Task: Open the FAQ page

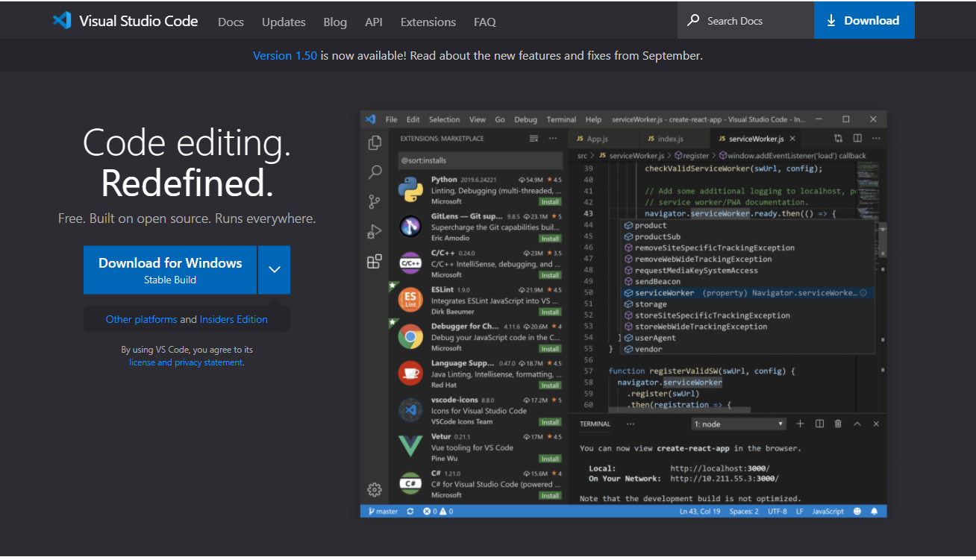Action: 485,22
